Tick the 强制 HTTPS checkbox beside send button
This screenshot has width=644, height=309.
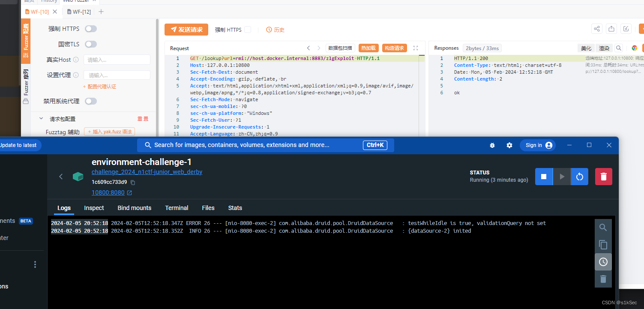coord(248,30)
